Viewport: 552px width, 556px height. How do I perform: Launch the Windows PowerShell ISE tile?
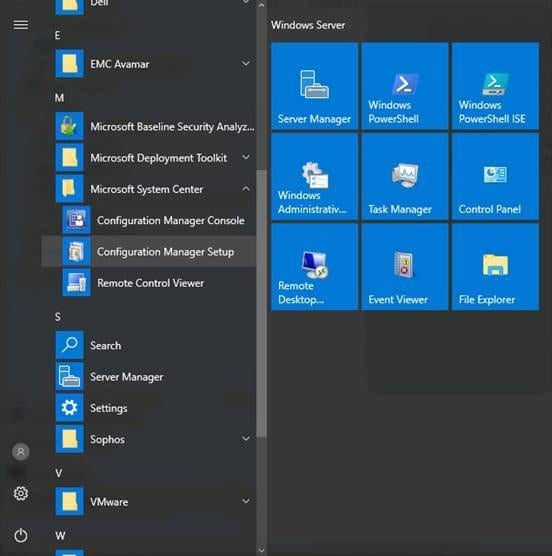(495, 86)
